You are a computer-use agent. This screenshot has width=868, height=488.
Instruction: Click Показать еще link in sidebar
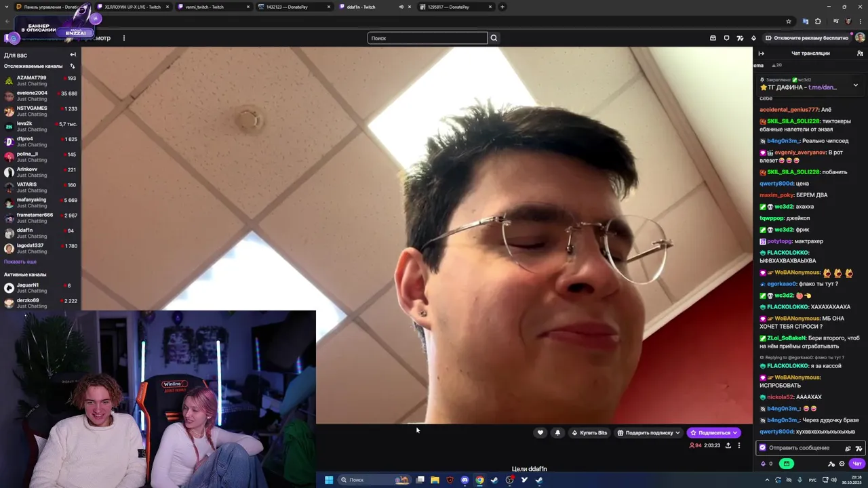point(20,262)
